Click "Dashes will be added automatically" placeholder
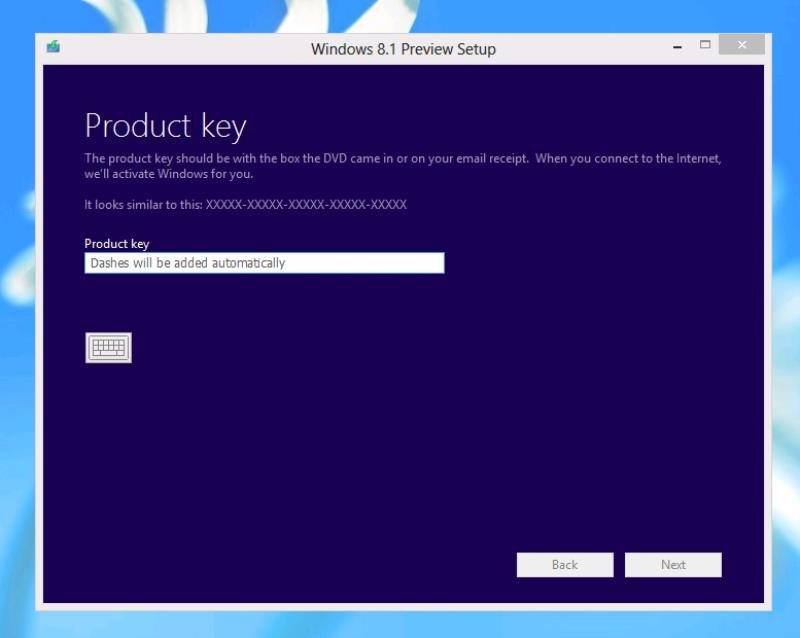Screen dimensions: 800x638 (187, 263)
